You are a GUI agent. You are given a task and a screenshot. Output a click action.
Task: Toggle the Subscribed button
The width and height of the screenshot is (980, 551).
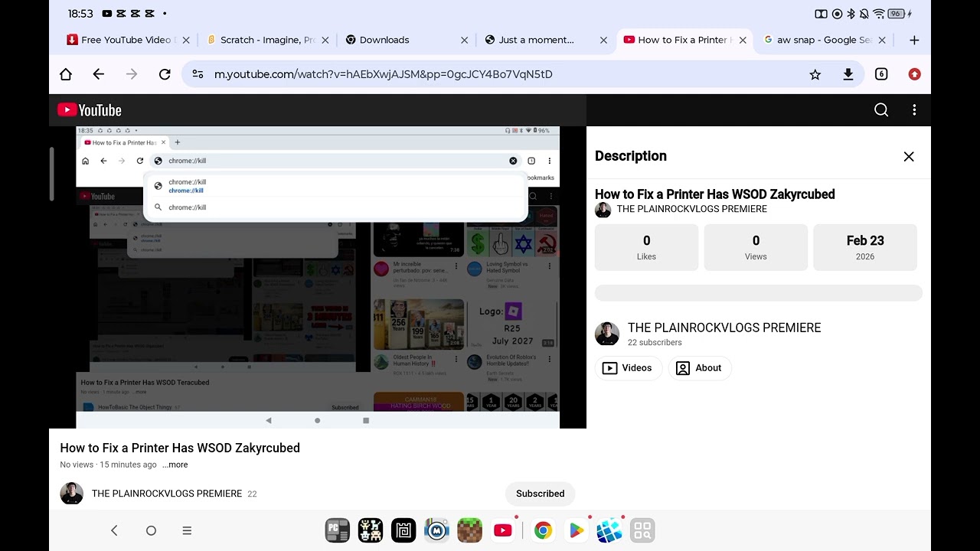pos(540,494)
